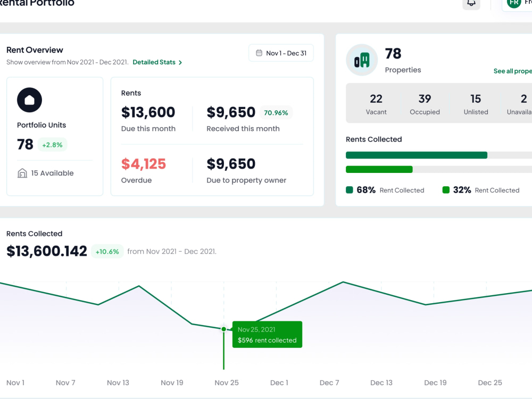The width and height of the screenshot is (532, 399).
Task: Select the 15 Unlisted stat
Action: click(476, 104)
